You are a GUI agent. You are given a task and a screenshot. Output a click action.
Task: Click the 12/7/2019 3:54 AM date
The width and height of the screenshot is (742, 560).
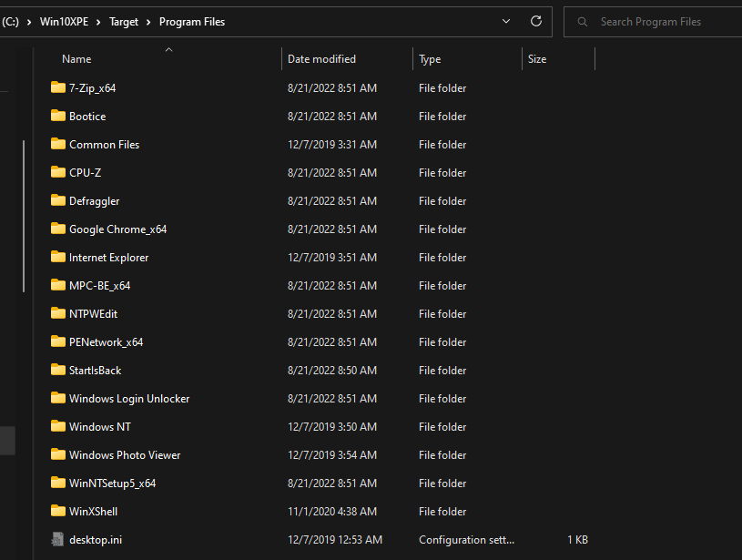pos(332,455)
